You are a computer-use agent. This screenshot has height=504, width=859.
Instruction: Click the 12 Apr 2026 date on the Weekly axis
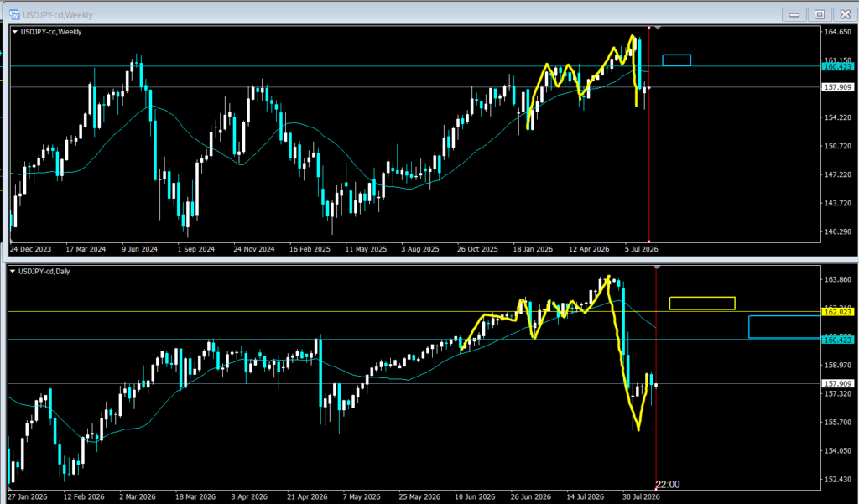590,249
